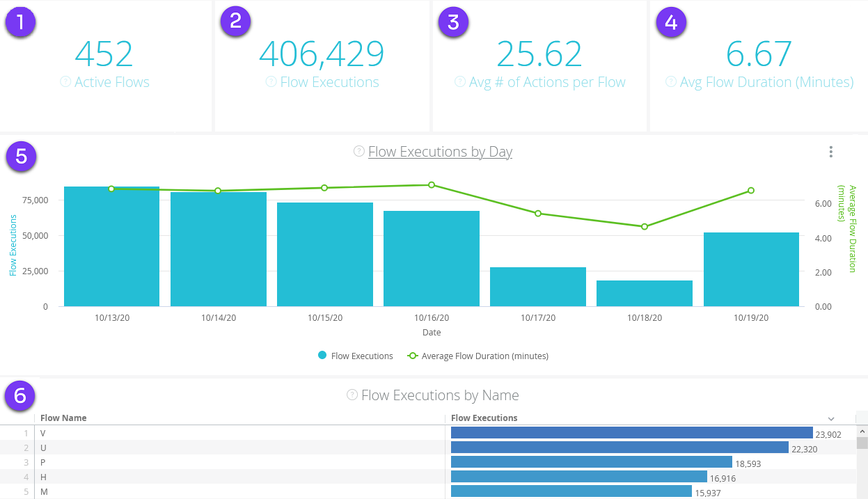Click the Flow Executions by Day title link
Image resolution: width=868 pixels, height=499 pixels.
[440, 152]
